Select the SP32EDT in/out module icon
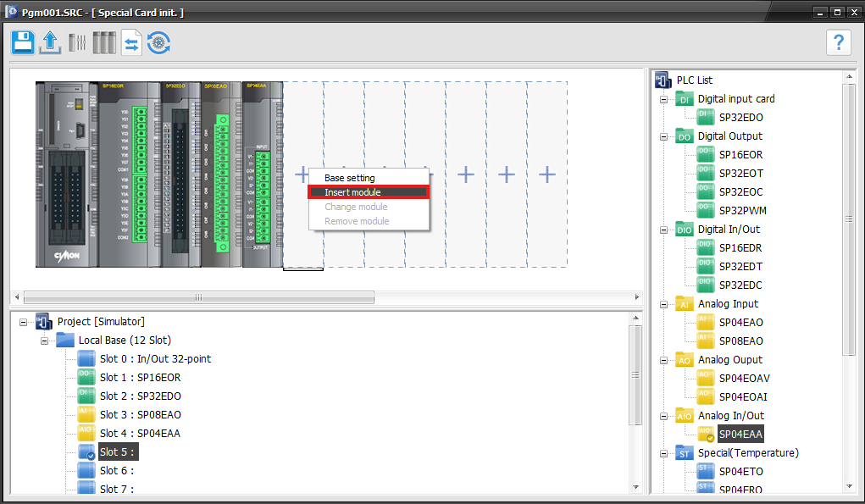 (x=705, y=266)
